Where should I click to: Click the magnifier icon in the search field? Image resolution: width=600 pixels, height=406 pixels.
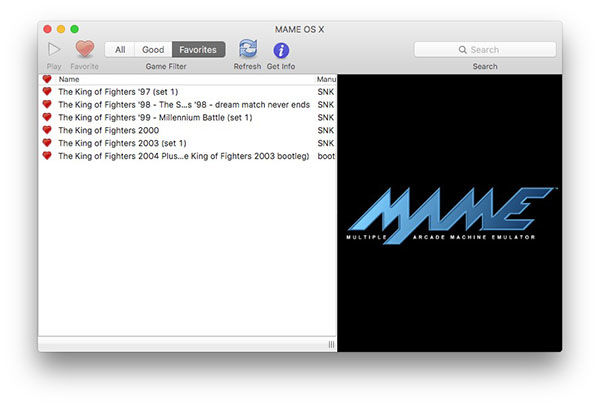point(462,50)
